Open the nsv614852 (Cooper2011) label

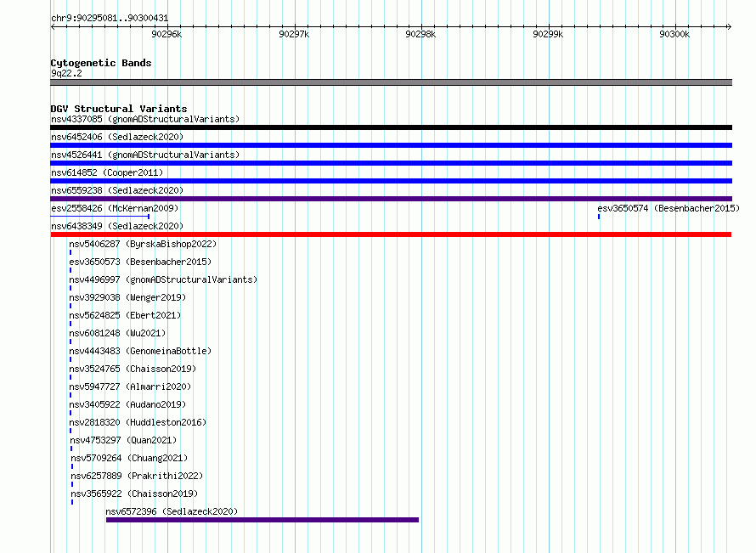click(107, 172)
